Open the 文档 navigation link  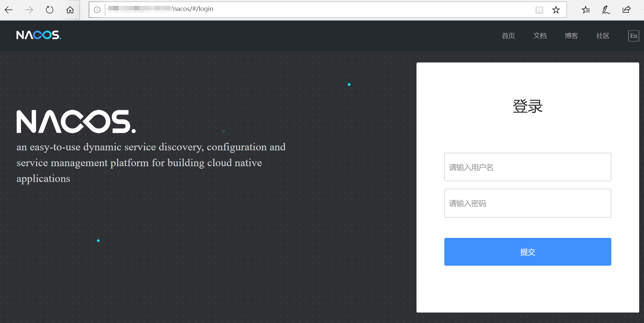coord(540,36)
